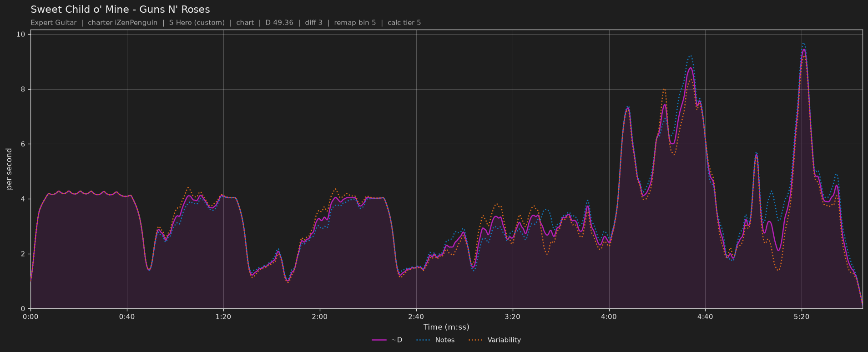The image size is (868, 352).
Task: Click the 1:20 x-axis tick label
Action: [223, 317]
